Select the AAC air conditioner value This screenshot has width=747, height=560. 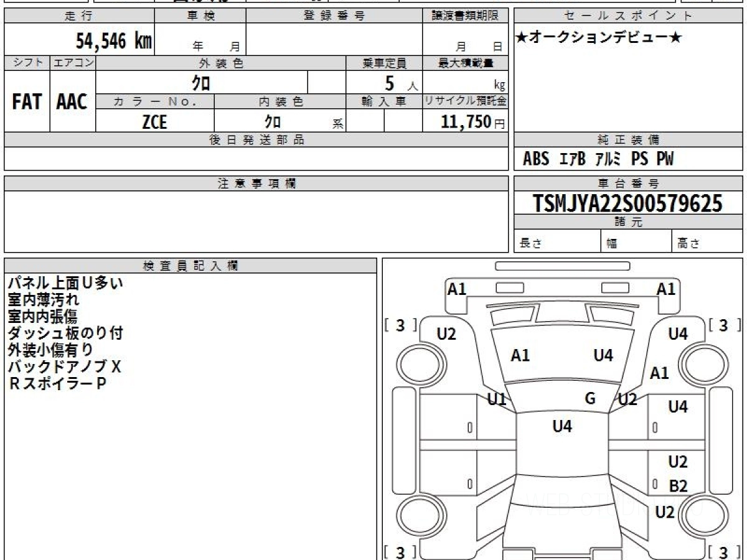click(x=72, y=102)
